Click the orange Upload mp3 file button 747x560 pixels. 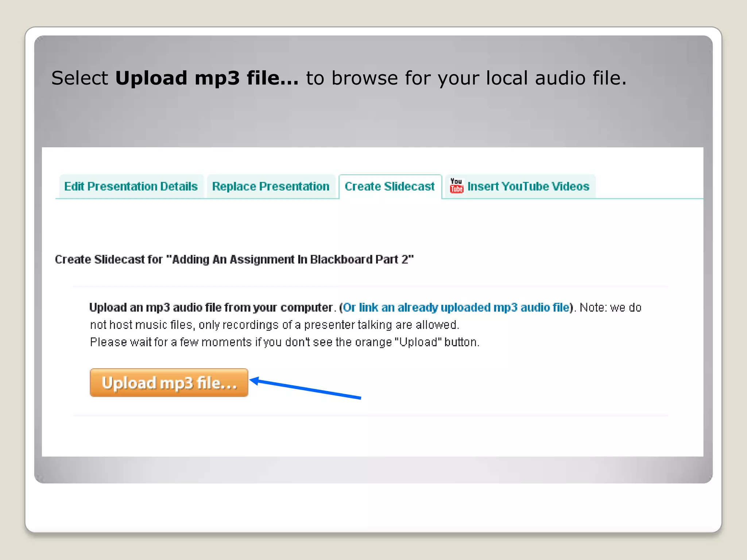(x=169, y=382)
